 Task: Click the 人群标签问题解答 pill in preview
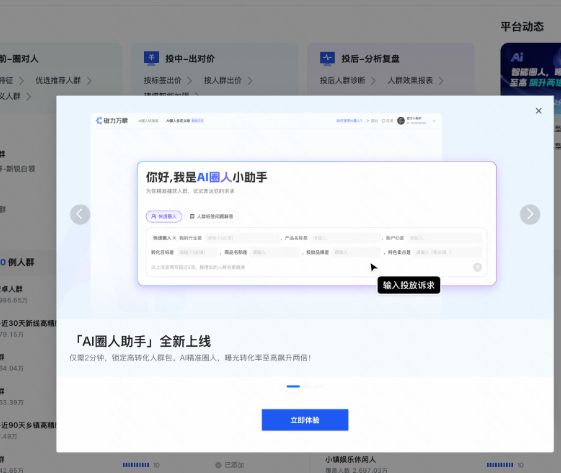[211, 216]
